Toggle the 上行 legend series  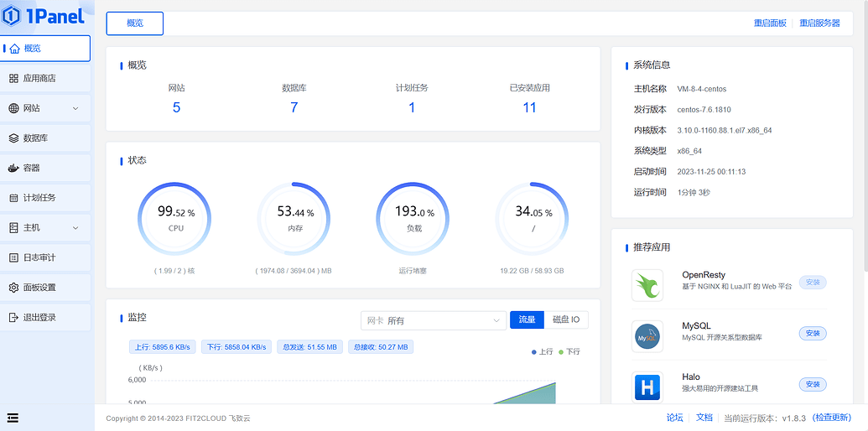click(x=542, y=351)
